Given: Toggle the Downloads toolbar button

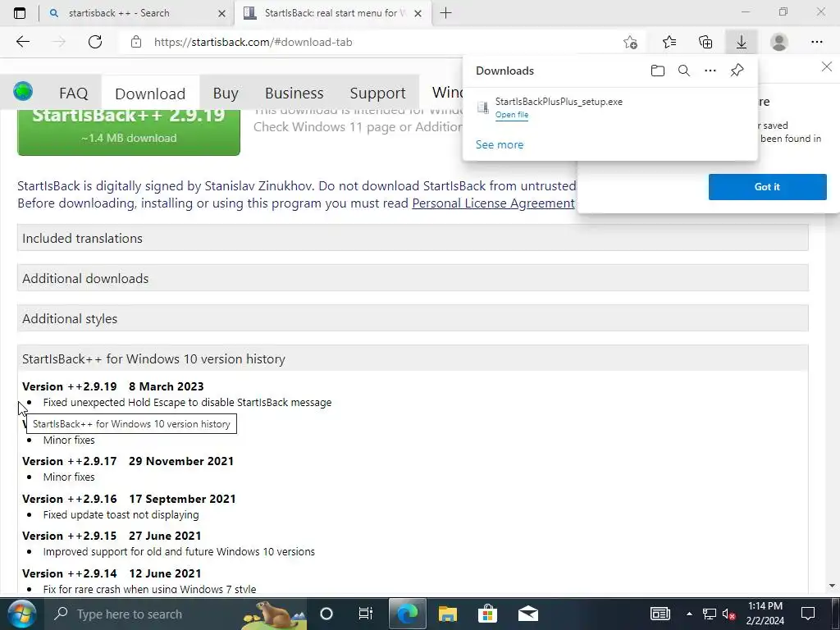Looking at the screenshot, I should (x=742, y=42).
